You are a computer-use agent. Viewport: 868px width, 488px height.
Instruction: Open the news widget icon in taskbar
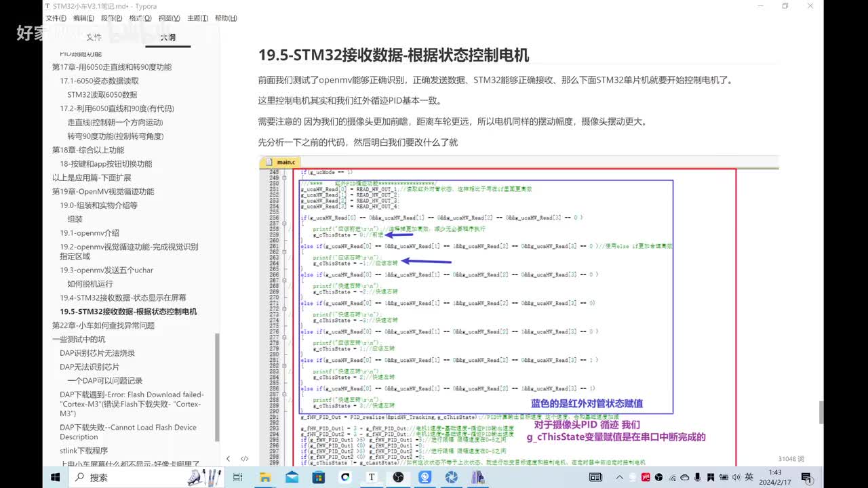(x=595, y=477)
